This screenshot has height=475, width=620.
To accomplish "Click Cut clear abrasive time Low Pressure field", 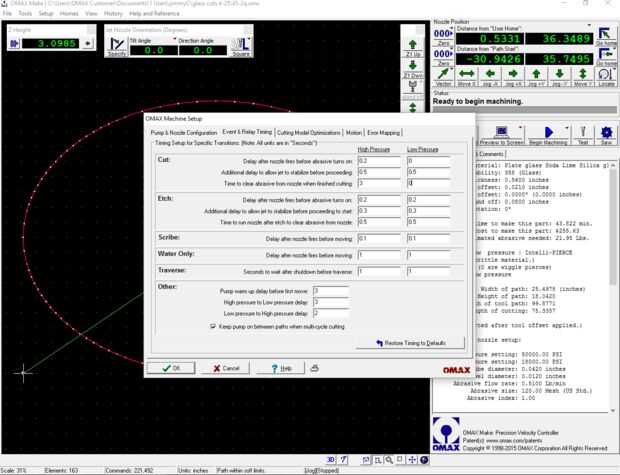I will (x=429, y=183).
